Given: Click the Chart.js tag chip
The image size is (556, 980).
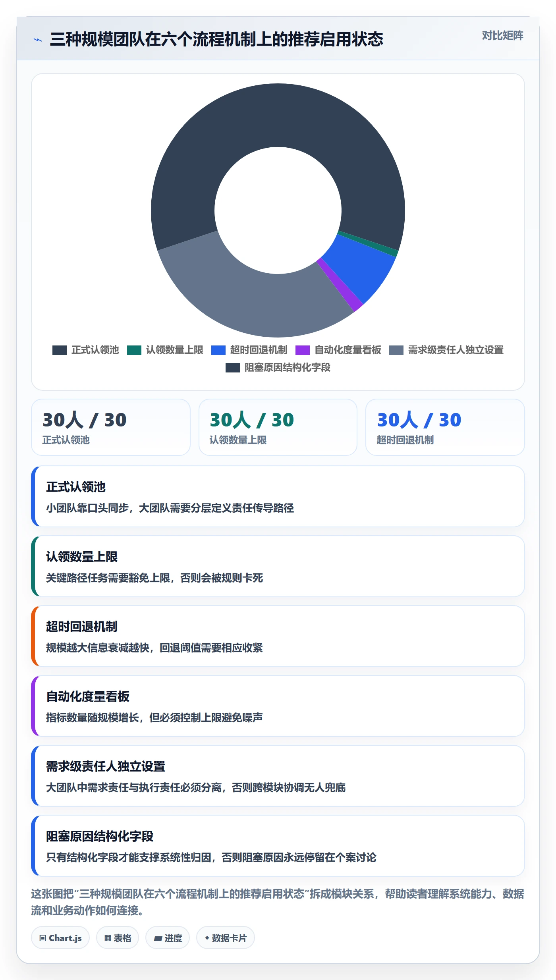Looking at the screenshot, I should (x=60, y=938).
